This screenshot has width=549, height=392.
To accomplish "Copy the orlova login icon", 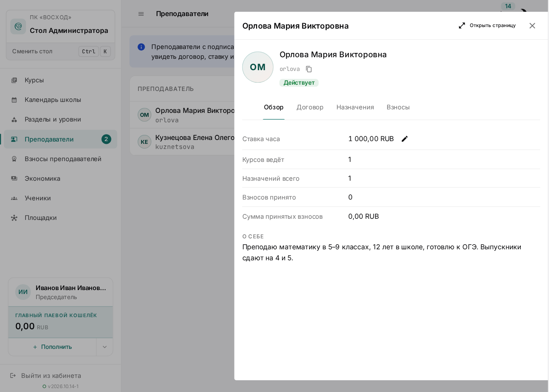I will pos(309,69).
